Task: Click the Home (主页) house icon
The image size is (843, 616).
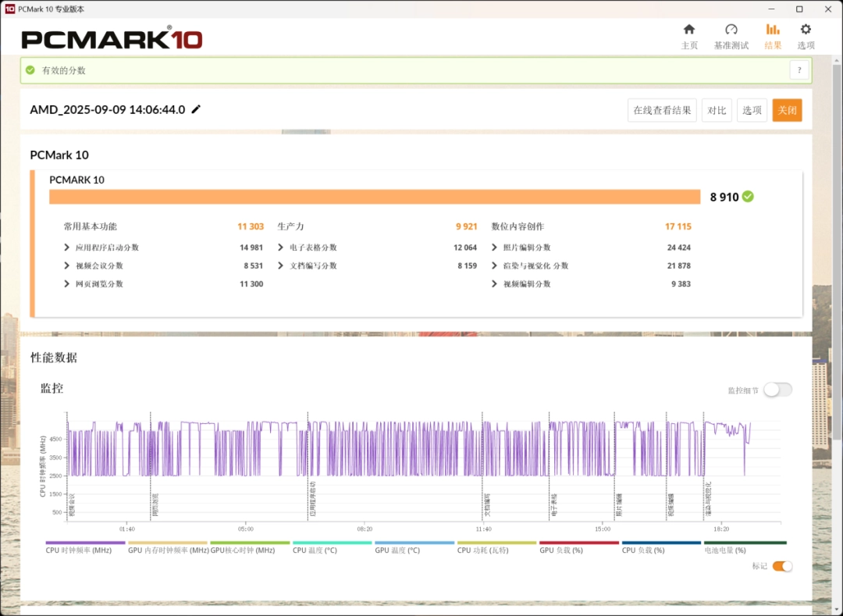Action: (689, 30)
